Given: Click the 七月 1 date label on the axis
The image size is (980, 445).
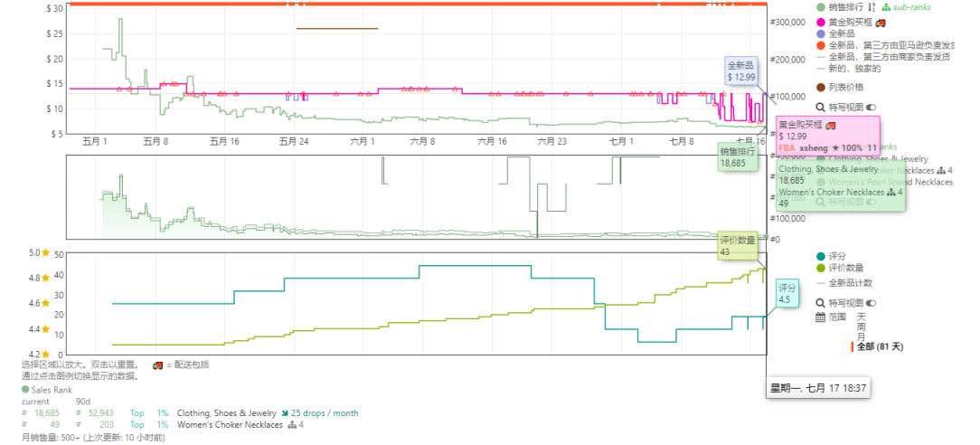Looking at the screenshot, I should pyautogui.click(x=622, y=142).
